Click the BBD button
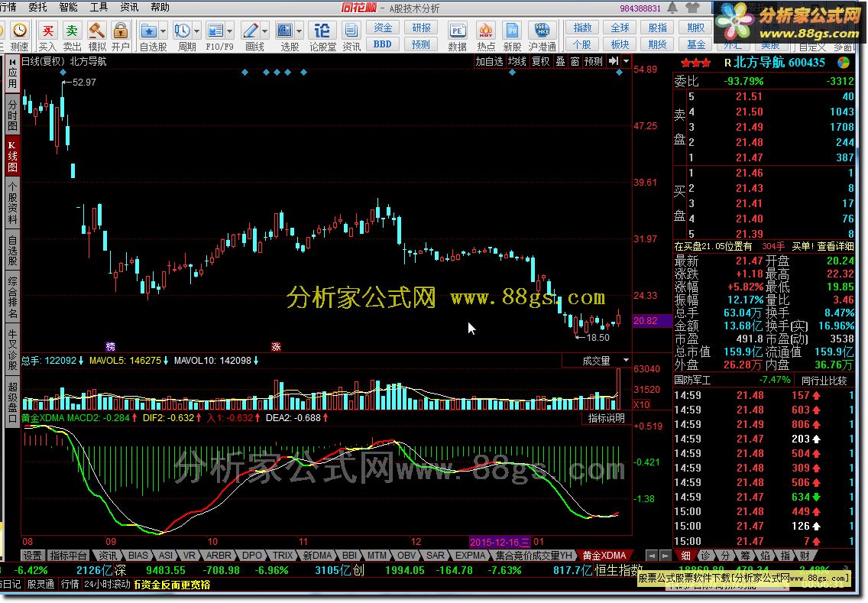This screenshot has width=868, height=603. (383, 44)
